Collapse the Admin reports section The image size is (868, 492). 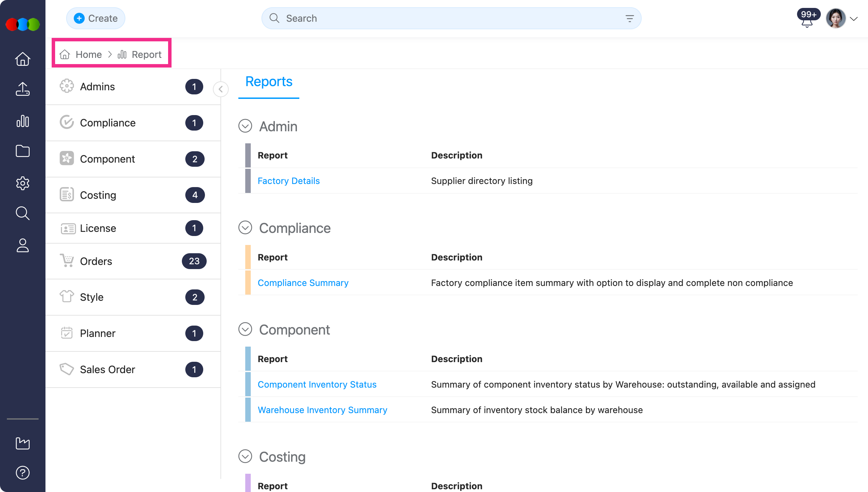tap(245, 126)
